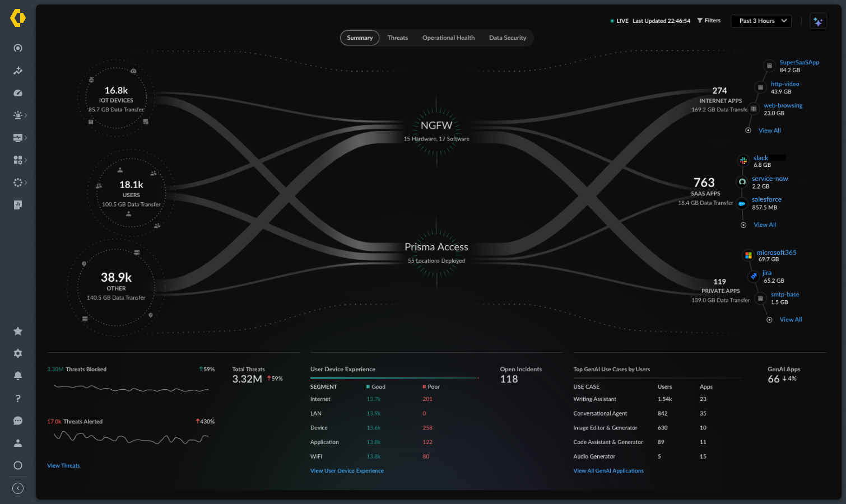Expand the incidents siren menu in sidebar
Screen dimensions: 846x504
tap(19, 115)
